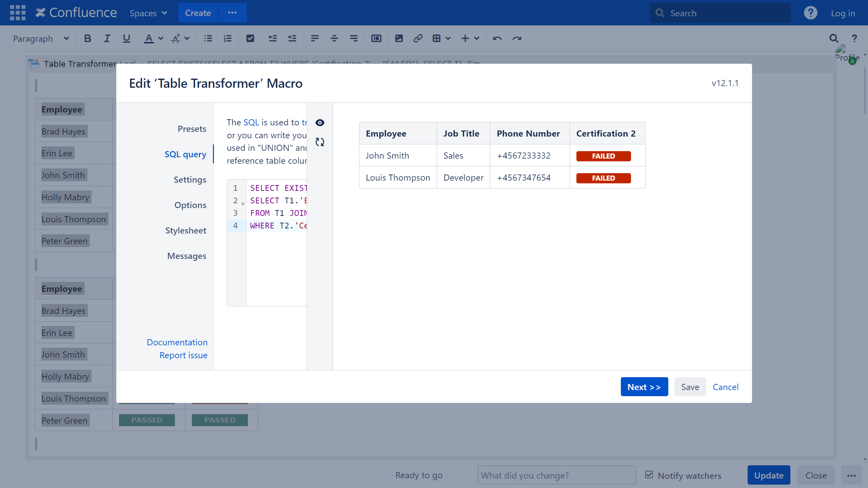Toggle the preview eye icon
Screen dimensions: 868x488
320,123
